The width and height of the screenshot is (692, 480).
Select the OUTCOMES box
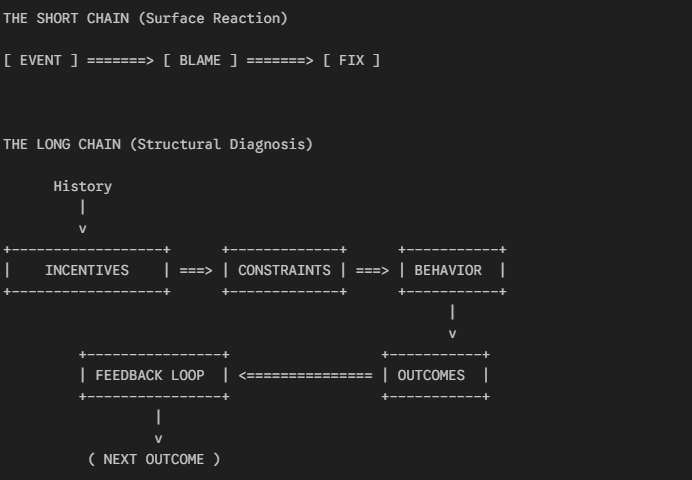tap(435, 375)
